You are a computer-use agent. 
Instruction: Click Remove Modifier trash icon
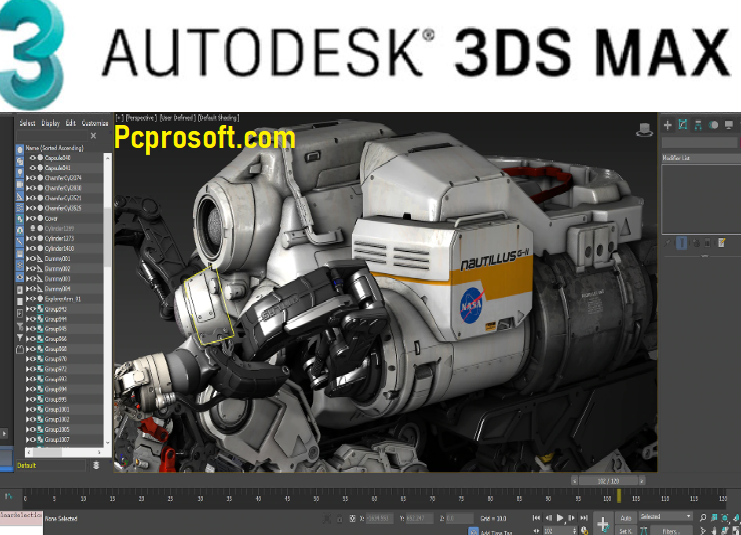[x=707, y=243]
